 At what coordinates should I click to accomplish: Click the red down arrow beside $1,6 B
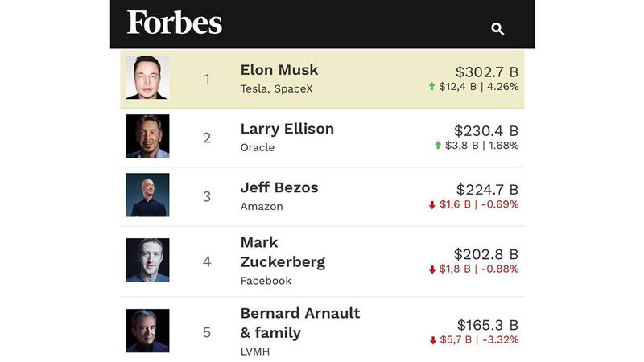click(x=432, y=205)
